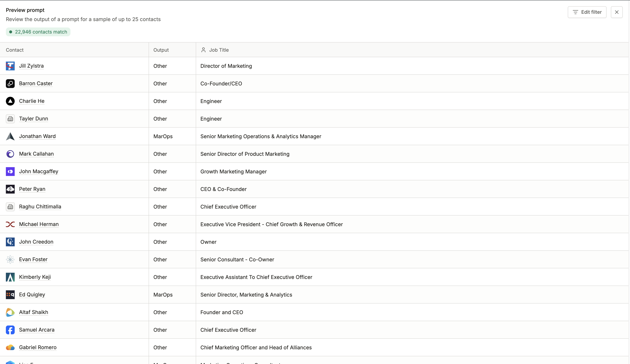Viewport: 630px width, 364px height.
Task: Click Ed Quigley's orange company logo
Action: pyautogui.click(x=10, y=295)
